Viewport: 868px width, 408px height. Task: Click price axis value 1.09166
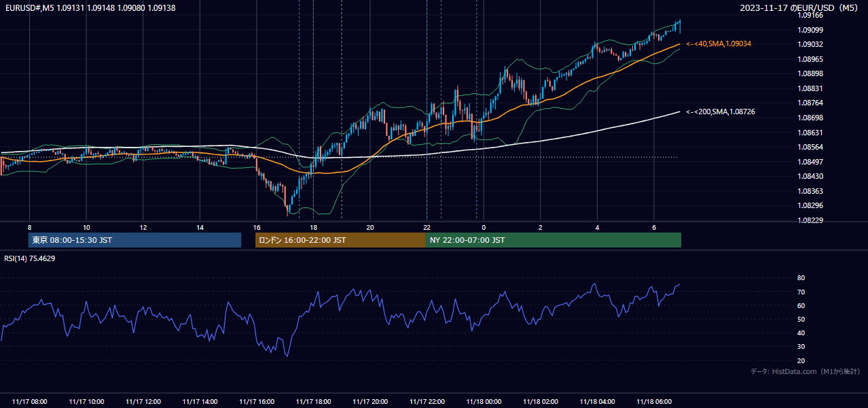(810, 15)
